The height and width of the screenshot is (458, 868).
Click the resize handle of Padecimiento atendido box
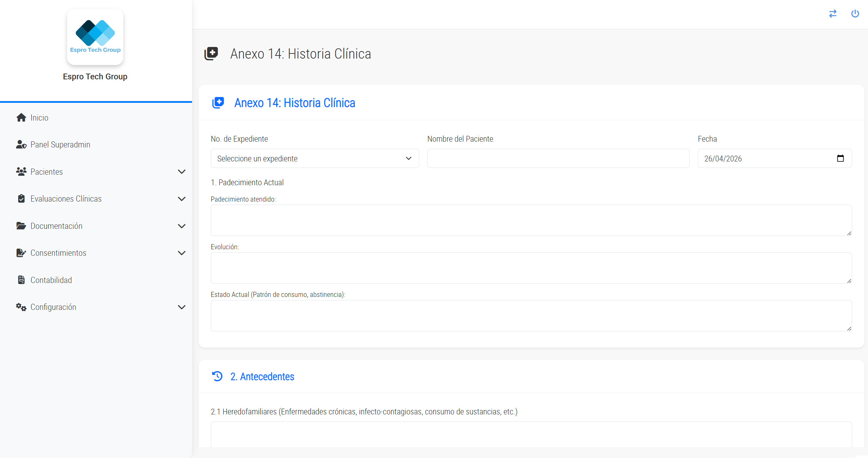pos(849,233)
